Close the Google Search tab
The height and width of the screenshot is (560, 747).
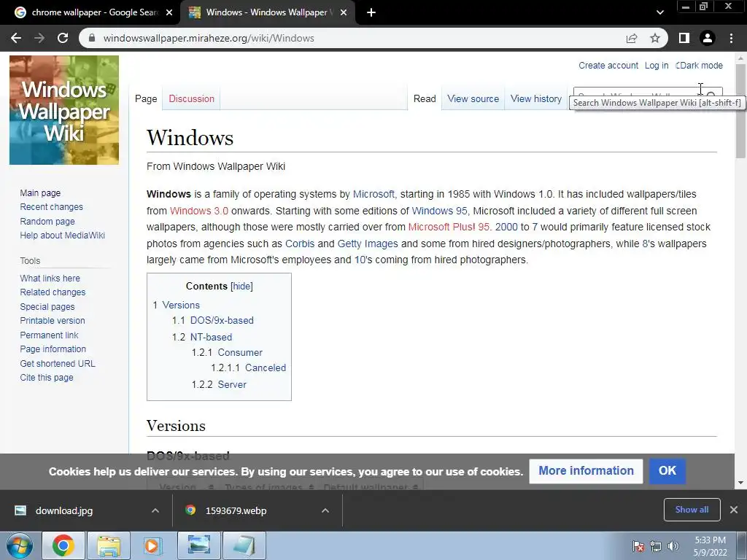169,13
